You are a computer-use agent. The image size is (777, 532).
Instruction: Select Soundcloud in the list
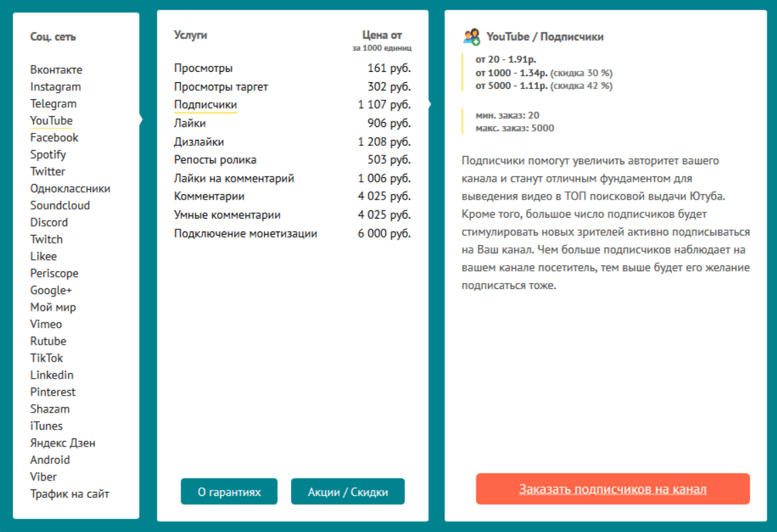pos(60,205)
